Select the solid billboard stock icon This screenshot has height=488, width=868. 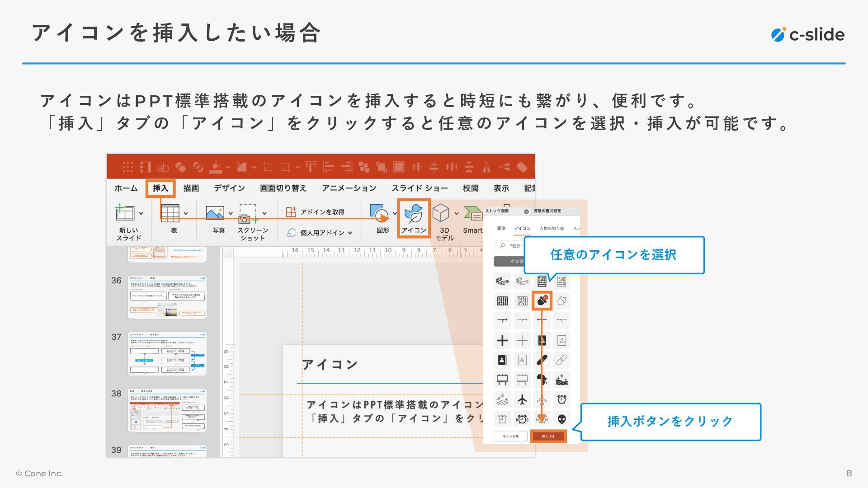(x=502, y=380)
